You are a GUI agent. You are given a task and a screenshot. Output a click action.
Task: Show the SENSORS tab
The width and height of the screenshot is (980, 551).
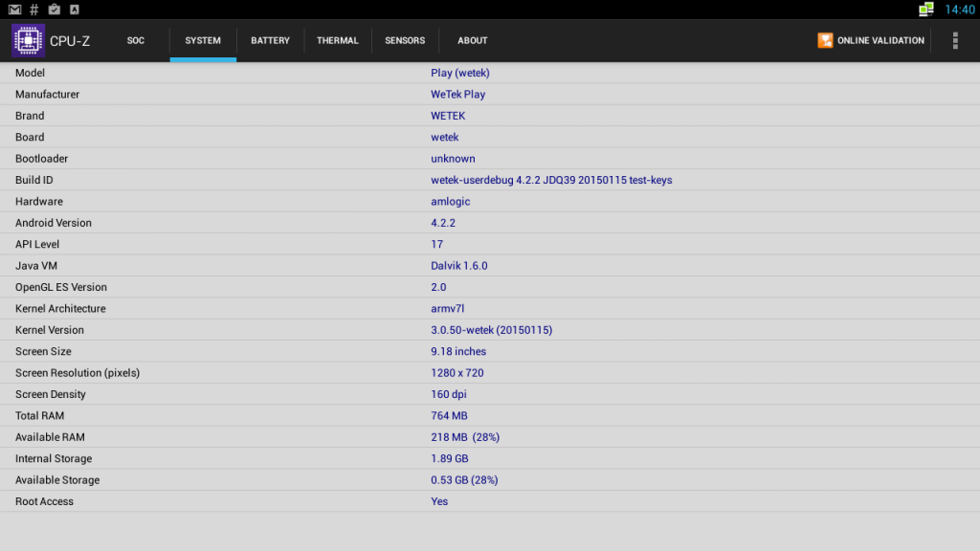pos(405,40)
